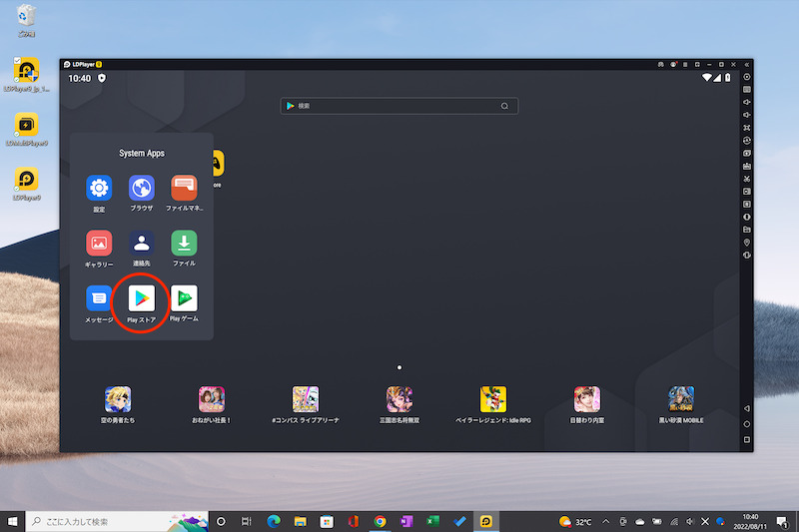Open the 設定 settings app
Screen dimensions: 799x532
pyautogui.click(x=99, y=189)
